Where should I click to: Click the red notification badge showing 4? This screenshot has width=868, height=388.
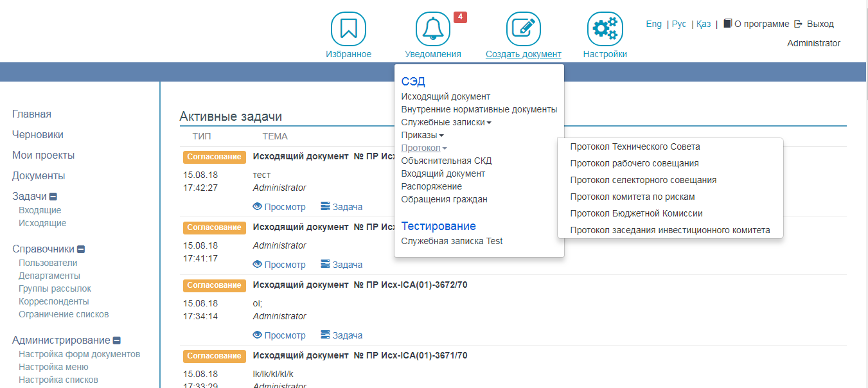(460, 17)
